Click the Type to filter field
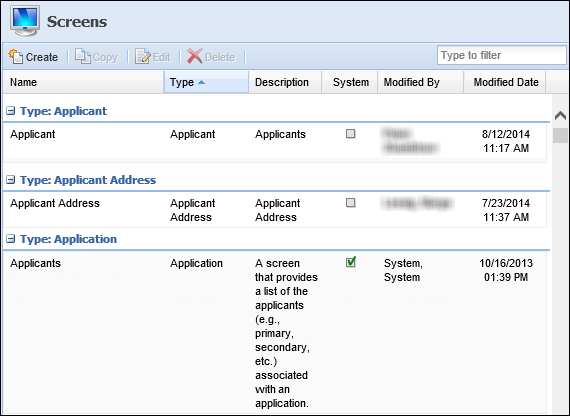Screen dimensions: 570x416 coord(502,55)
